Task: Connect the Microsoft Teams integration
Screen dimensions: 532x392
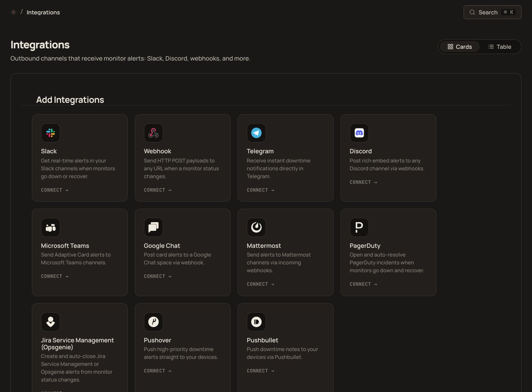Action: (55, 276)
